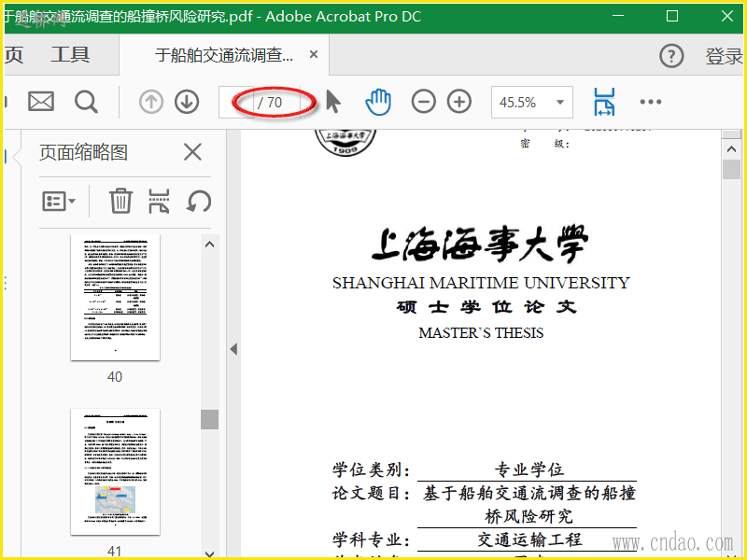Viewport: 747px width, 560px height.
Task: Go to next page with down arrow
Action: point(187,102)
